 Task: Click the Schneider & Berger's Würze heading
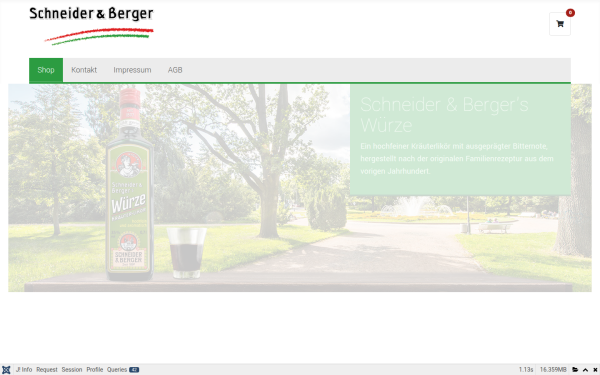(444, 115)
